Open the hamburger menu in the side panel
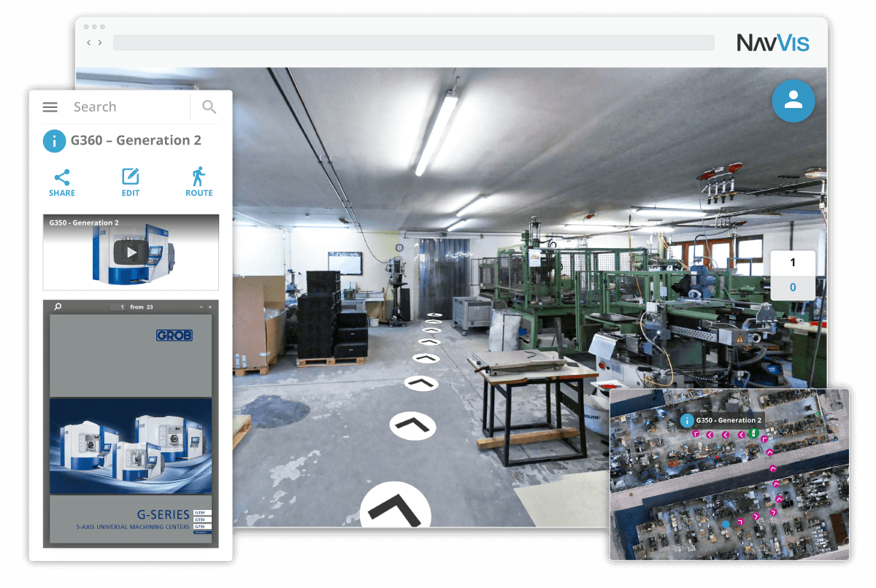Screen dimensions: 876x588 click(x=50, y=107)
